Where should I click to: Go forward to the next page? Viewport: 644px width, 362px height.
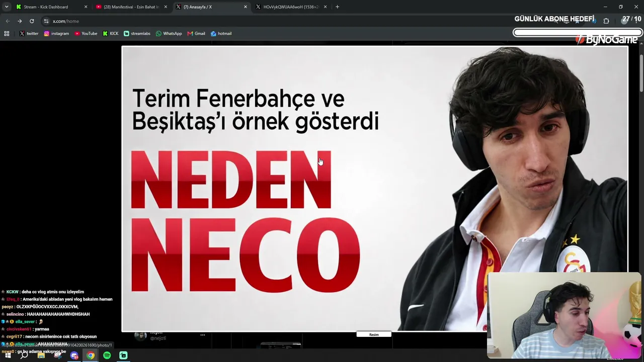tap(20, 21)
